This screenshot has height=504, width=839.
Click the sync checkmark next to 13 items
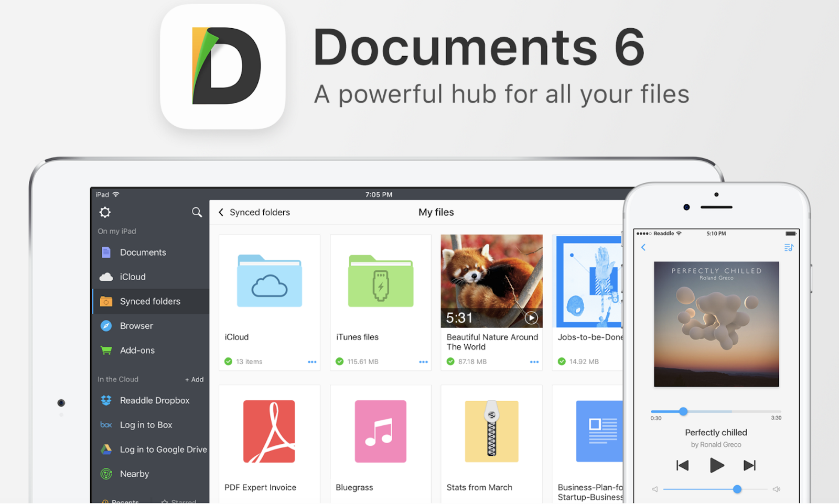pyautogui.click(x=228, y=361)
